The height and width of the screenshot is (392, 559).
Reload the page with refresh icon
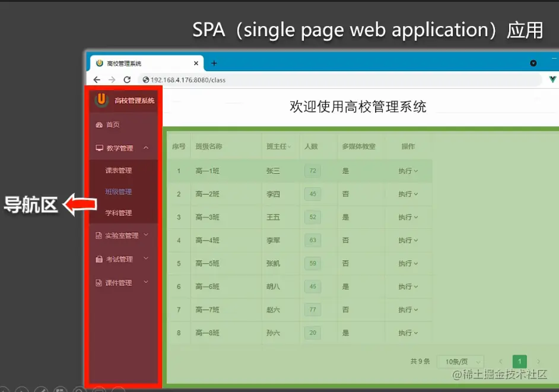127,79
